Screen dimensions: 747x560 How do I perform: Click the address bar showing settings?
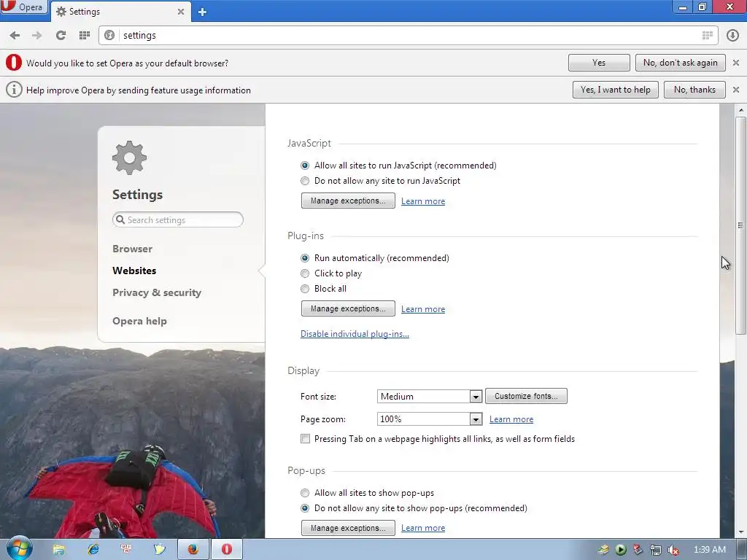point(409,35)
